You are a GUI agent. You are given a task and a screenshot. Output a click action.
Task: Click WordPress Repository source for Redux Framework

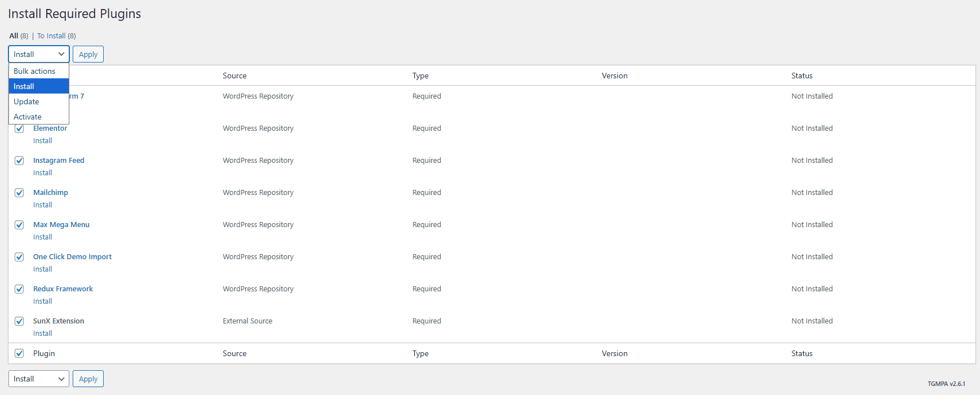pos(258,289)
